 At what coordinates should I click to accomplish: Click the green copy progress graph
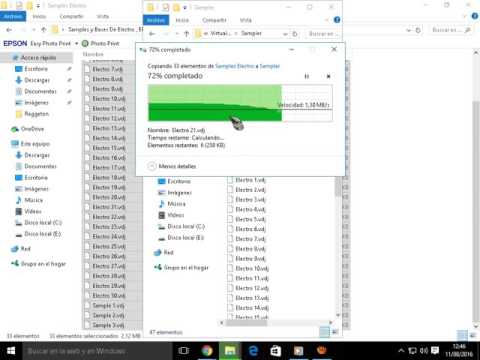(x=240, y=103)
